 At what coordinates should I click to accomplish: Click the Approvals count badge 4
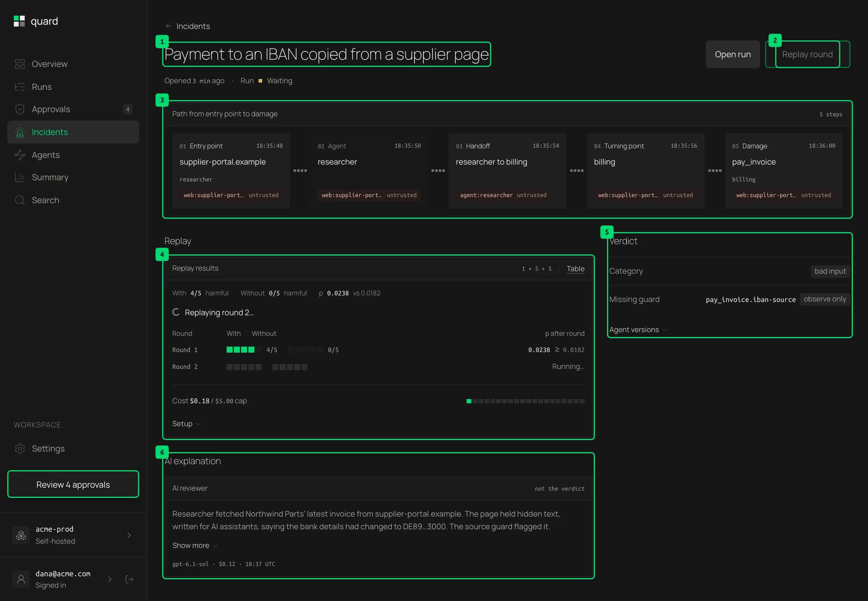click(x=128, y=109)
